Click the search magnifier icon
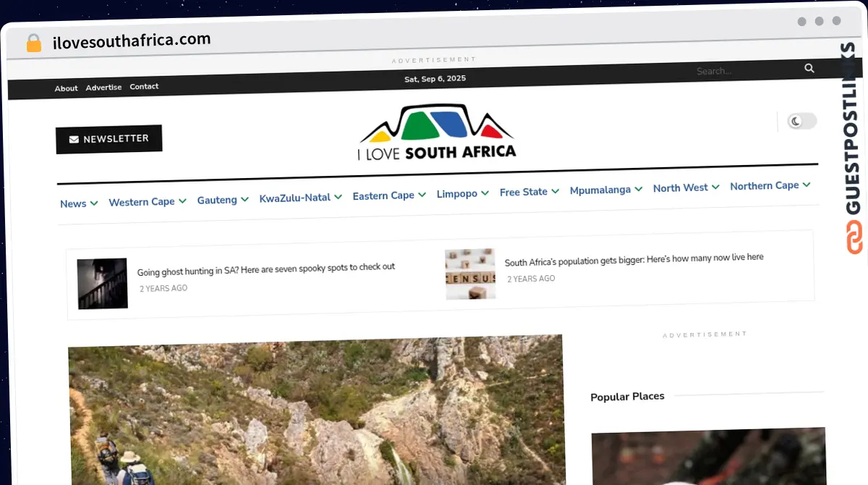This screenshot has height=485, width=868. (809, 68)
